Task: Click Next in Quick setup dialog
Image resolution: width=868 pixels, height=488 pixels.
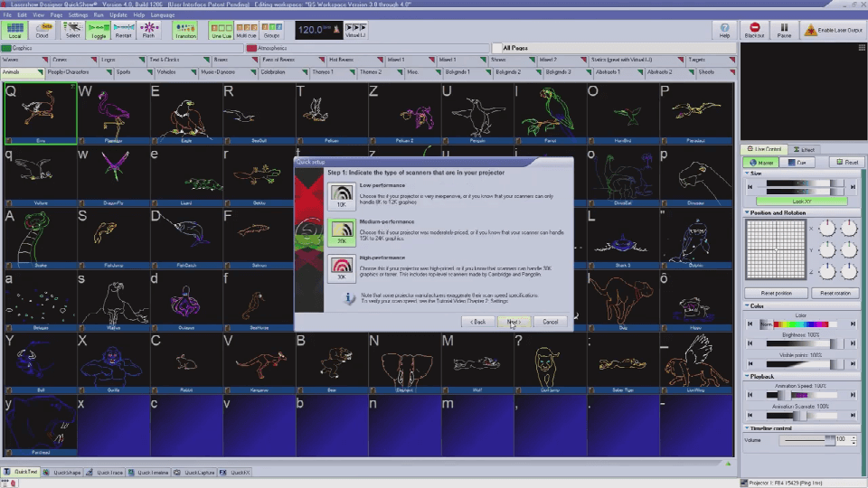Action: pos(514,322)
